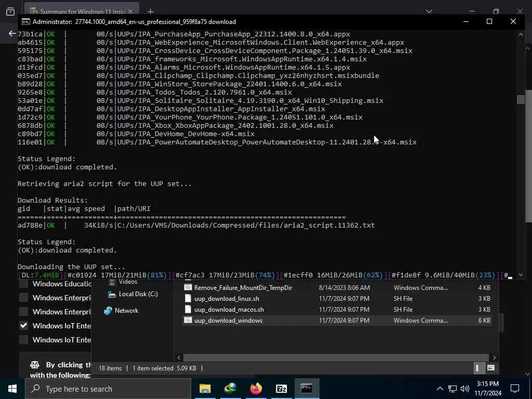Check the Windows Education edition checkbox
The width and height of the screenshot is (532, 399).
click(23, 284)
